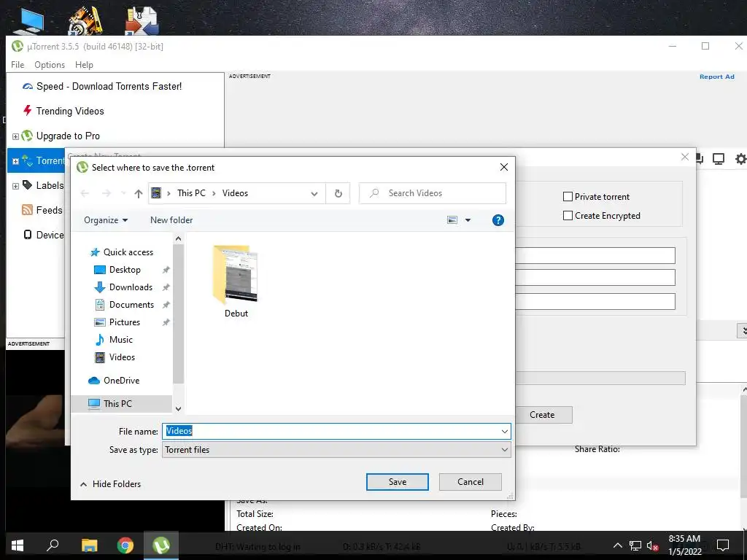Open the notification center icon
This screenshot has width=747, height=560.
coord(723,545)
